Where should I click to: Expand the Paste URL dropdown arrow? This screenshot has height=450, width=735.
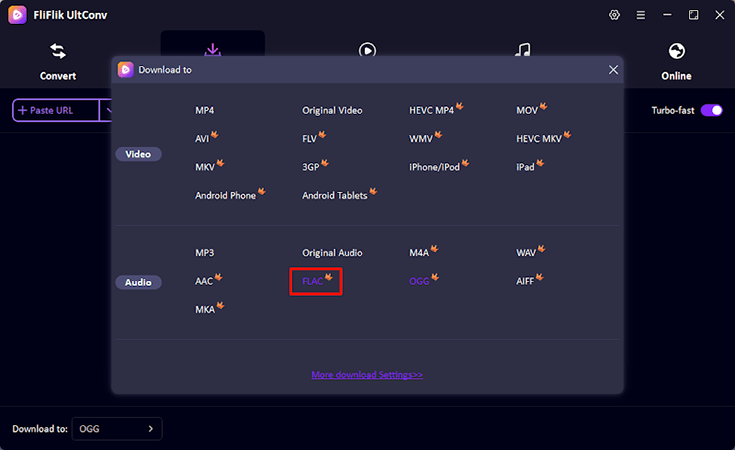(107, 110)
